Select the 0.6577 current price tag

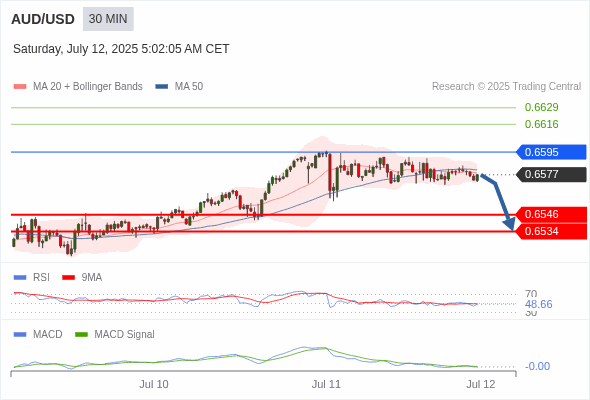pos(551,174)
